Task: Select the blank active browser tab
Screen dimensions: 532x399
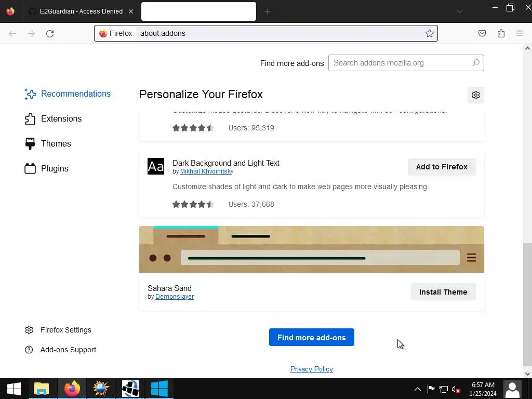Action: pos(198,11)
